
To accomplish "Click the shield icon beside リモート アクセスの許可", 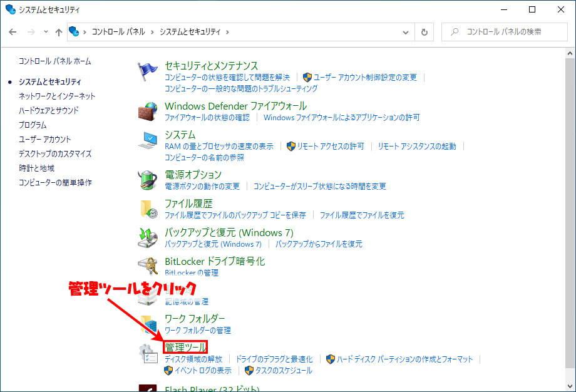I will 291,147.
